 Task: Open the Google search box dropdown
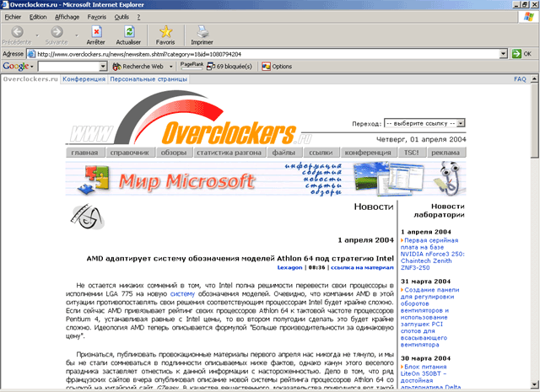click(x=103, y=67)
